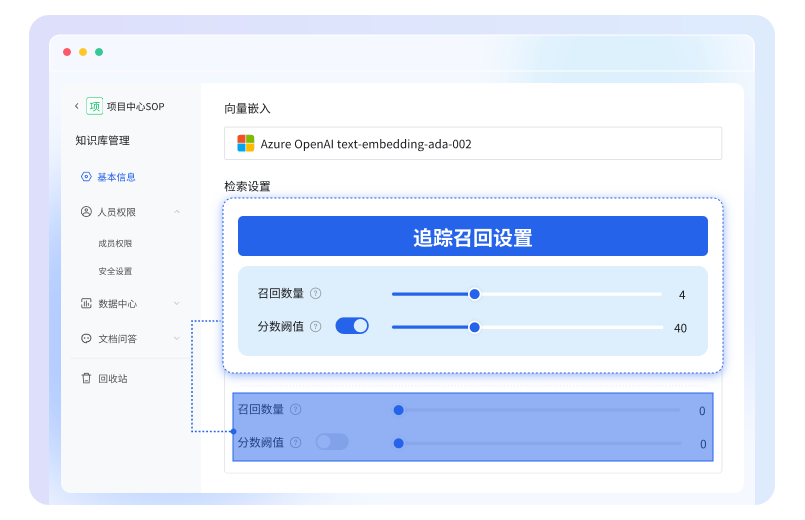This screenshot has height=520, width=805.
Task: Open 人员权限 menu item
Action: (x=117, y=212)
